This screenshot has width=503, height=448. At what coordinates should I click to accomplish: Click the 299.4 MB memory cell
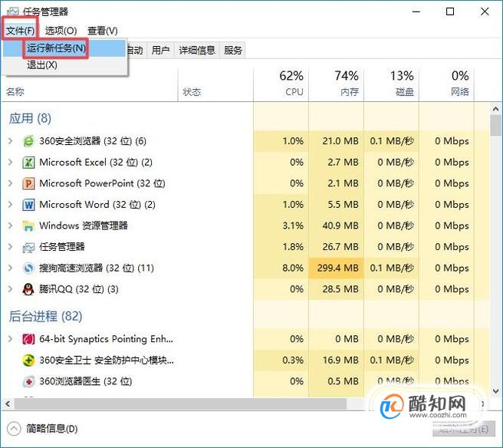point(336,268)
